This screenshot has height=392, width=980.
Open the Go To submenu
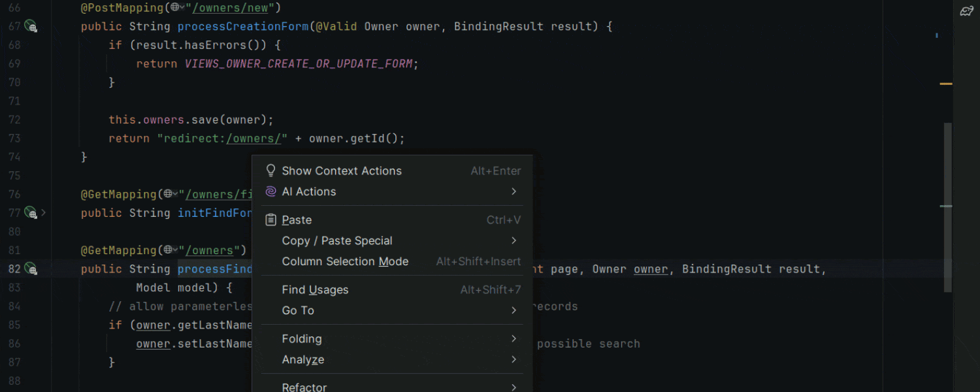point(298,310)
